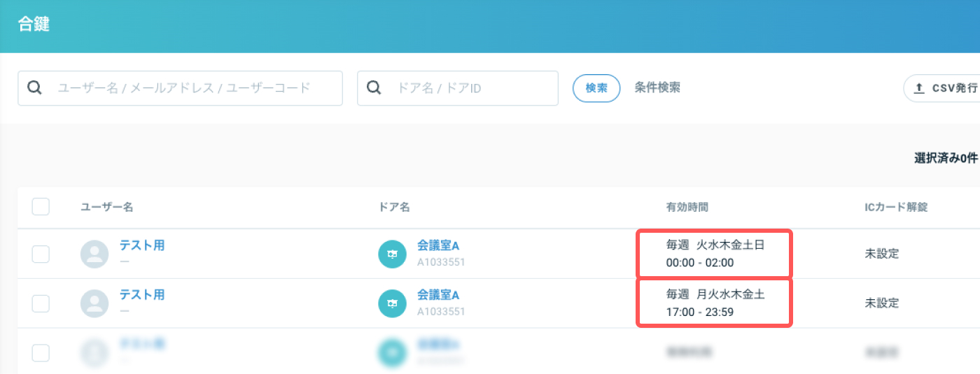Click the upload icon on CSV発行 button

[920, 89]
